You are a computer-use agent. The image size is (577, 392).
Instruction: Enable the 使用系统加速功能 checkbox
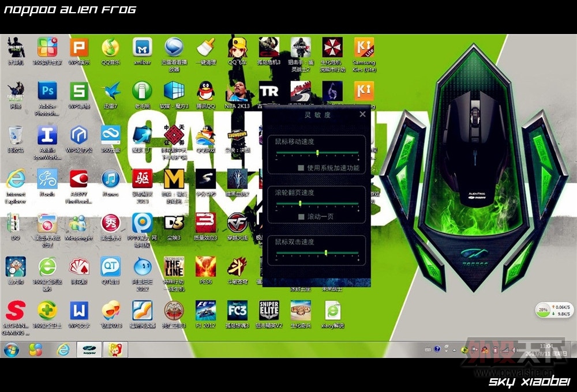tap(301, 168)
